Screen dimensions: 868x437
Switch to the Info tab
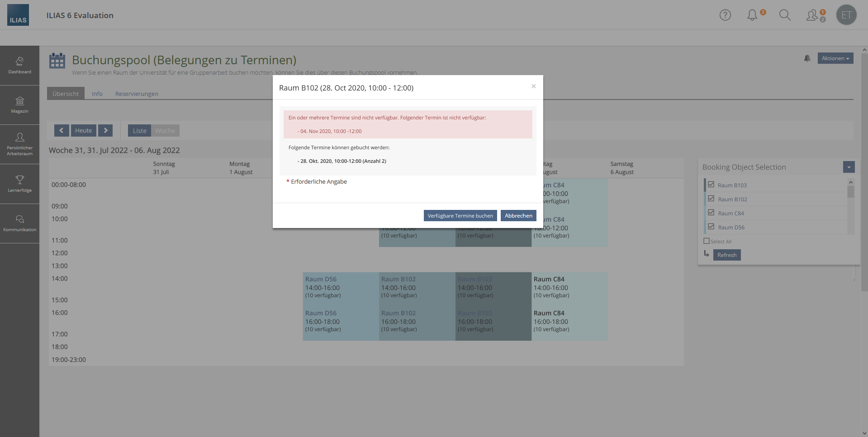pyautogui.click(x=97, y=94)
